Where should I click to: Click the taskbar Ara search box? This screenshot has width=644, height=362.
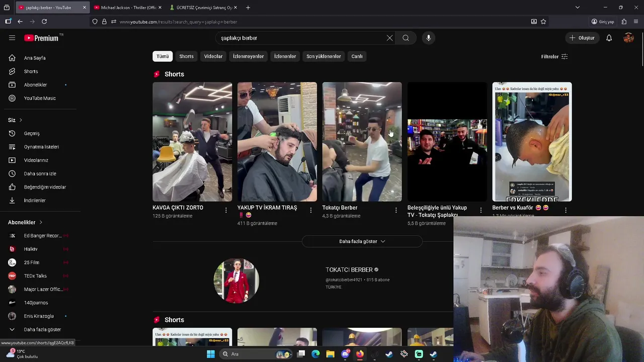(257, 354)
